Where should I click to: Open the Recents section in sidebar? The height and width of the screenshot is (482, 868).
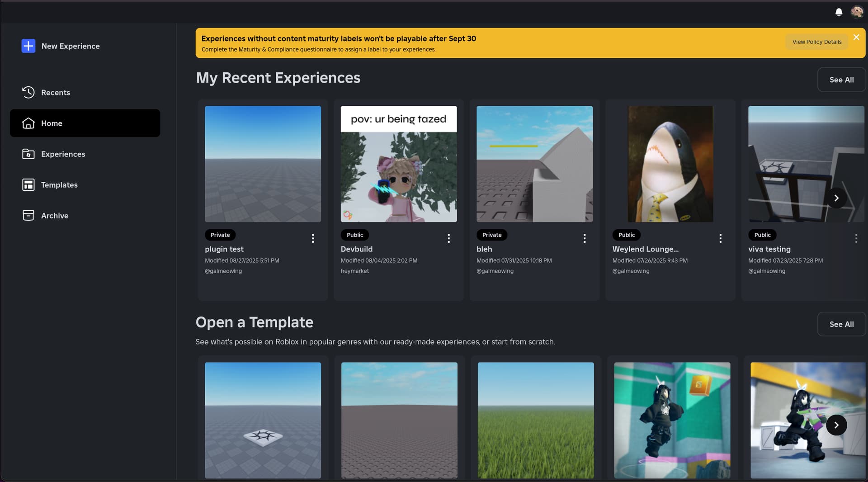(56, 92)
